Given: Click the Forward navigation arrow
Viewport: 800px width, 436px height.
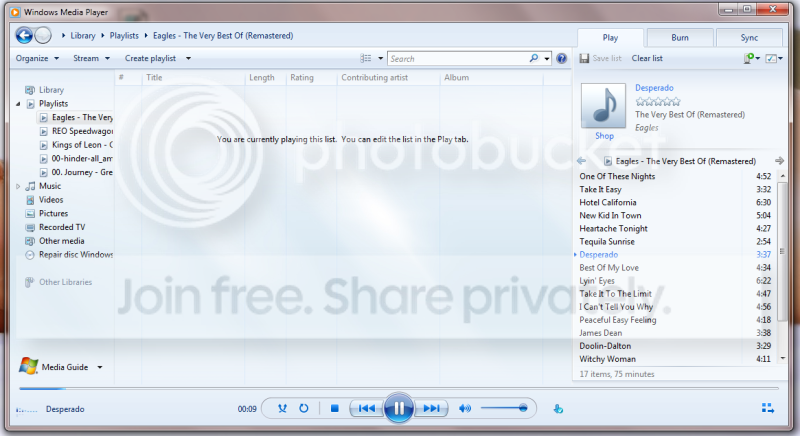Looking at the screenshot, I should tap(43, 35).
